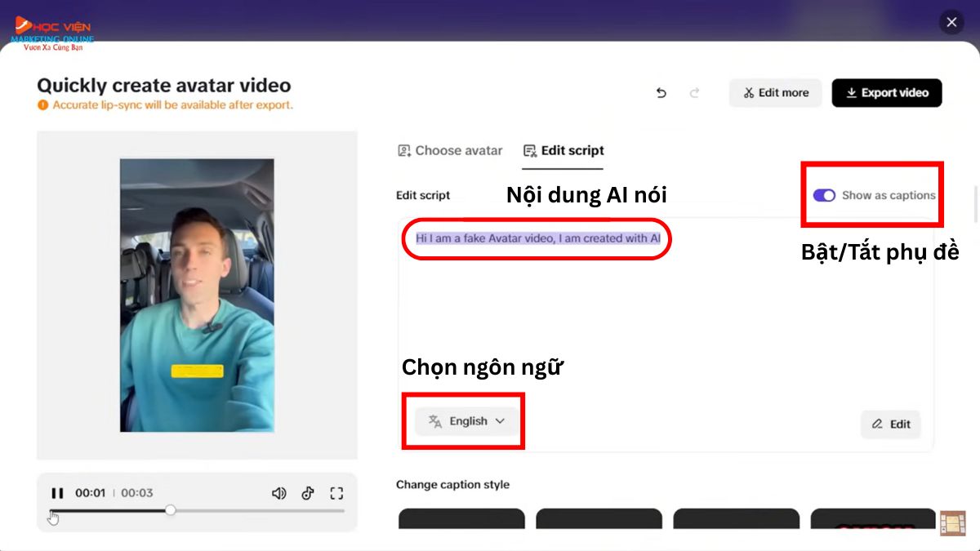The height and width of the screenshot is (551, 980).
Task: Select the second caption style thumbnail
Action: coord(599,519)
